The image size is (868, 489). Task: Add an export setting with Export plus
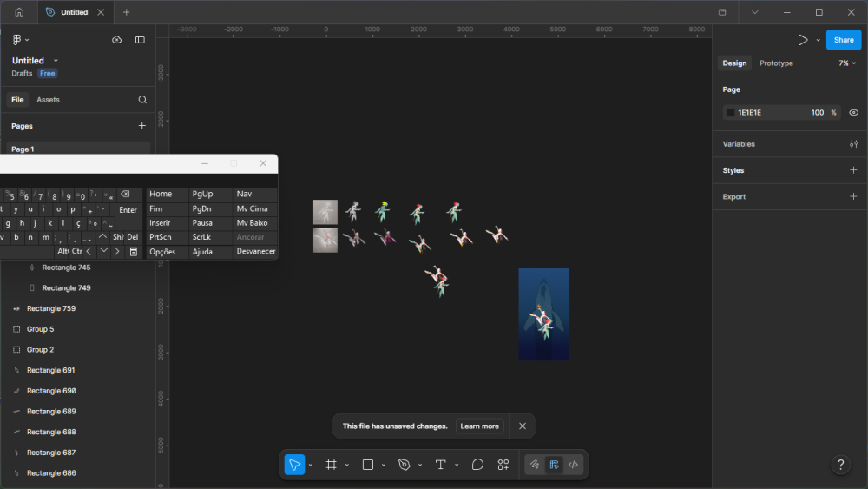pos(853,196)
